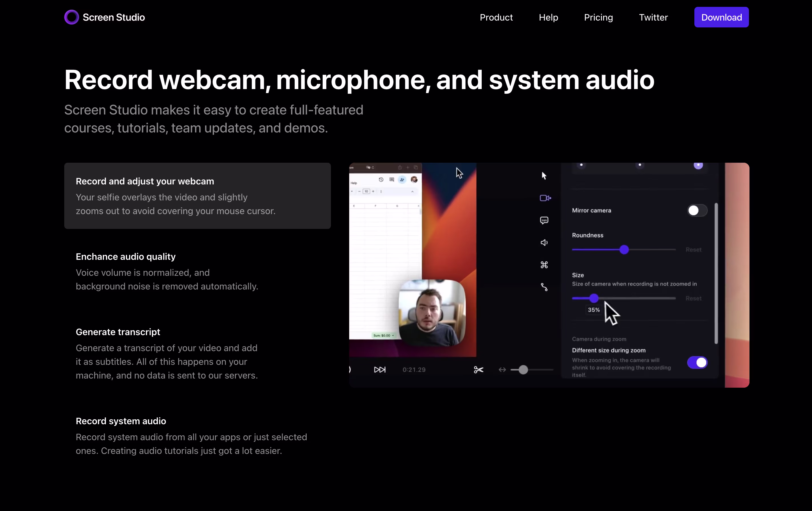Click the spreadsheet Help menu
This screenshot has width=812, height=511.
[x=354, y=183]
